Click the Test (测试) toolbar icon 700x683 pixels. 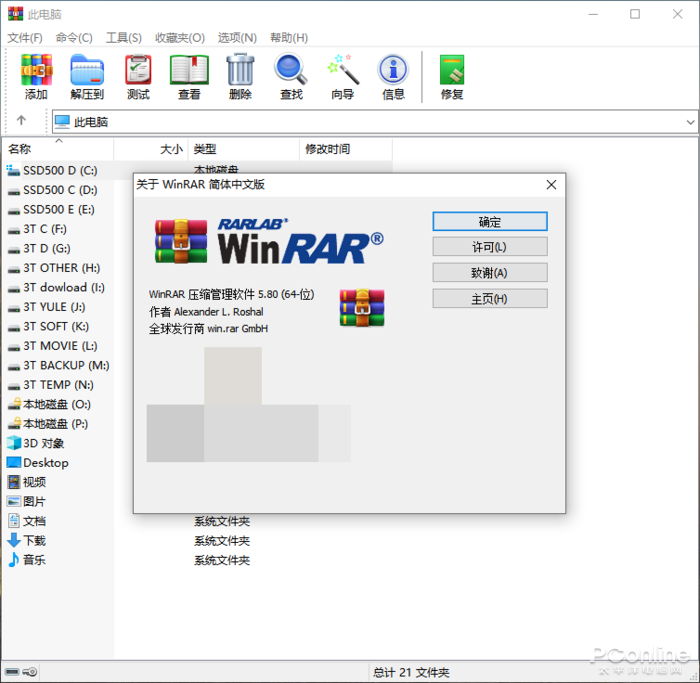click(x=138, y=70)
